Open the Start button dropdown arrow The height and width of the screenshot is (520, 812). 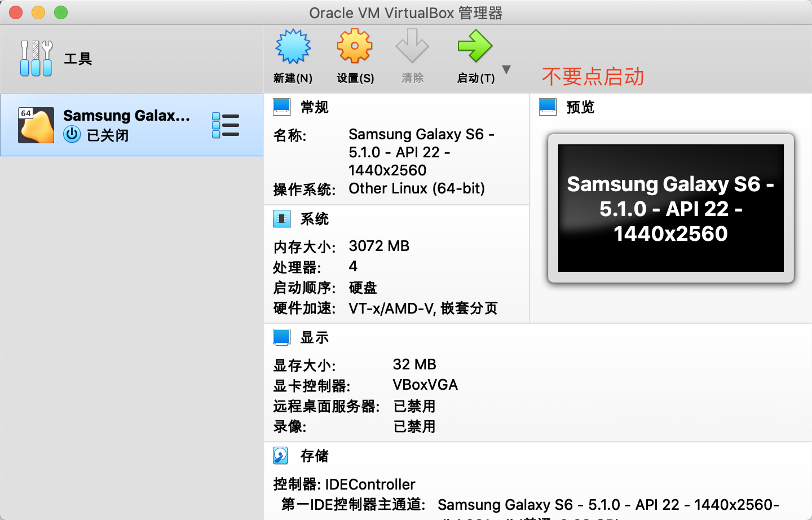506,69
